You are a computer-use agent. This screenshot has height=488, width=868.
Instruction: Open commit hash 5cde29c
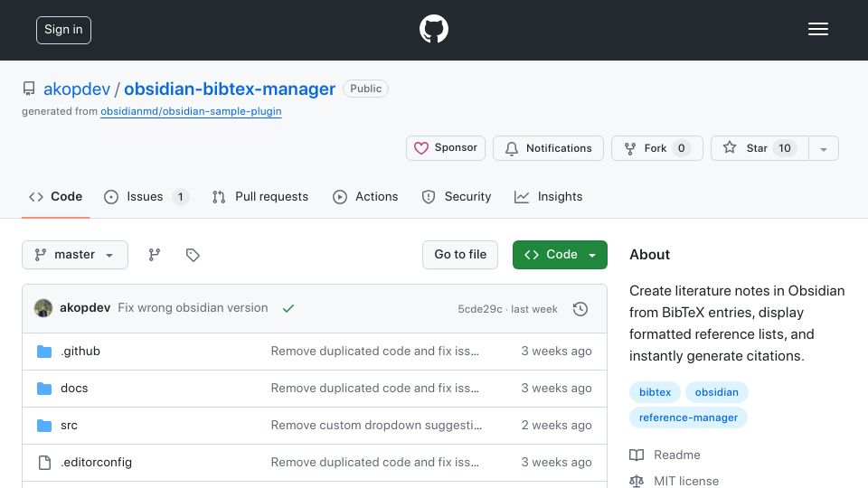click(x=480, y=309)
